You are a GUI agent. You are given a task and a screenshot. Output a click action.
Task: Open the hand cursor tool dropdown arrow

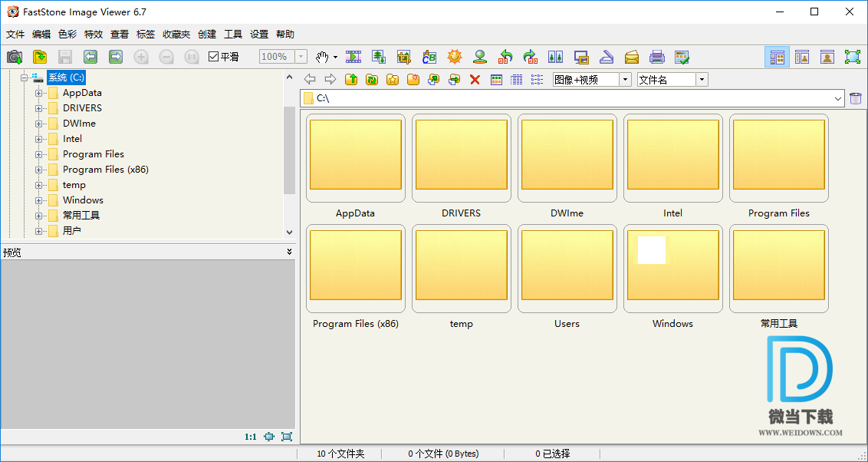(x=335, y=57)
